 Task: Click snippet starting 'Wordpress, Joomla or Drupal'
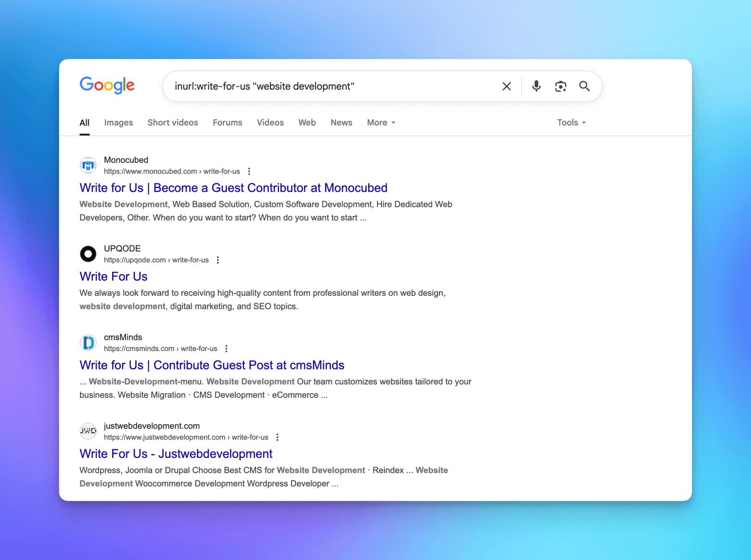click(264, 477)
